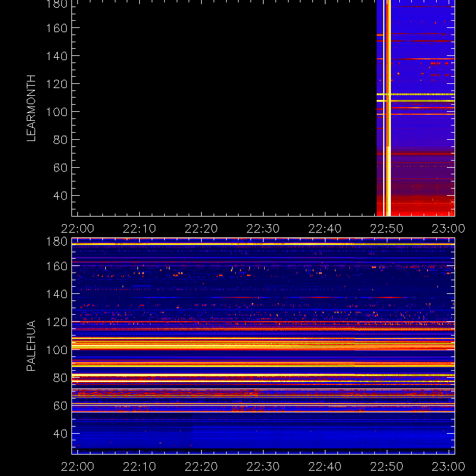Click the bright vertical burst in the Learmonth spectrogram
Screen dimensions: 476x476
tap(389, 108)
